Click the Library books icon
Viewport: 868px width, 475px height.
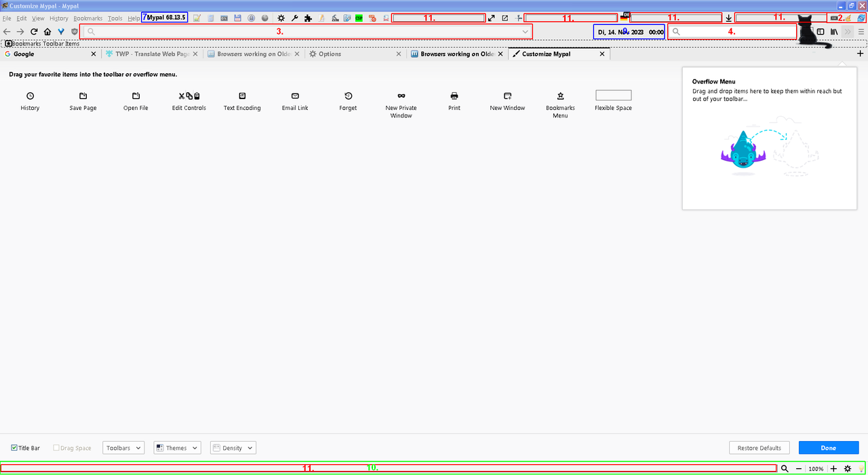[x=834, y=31]
